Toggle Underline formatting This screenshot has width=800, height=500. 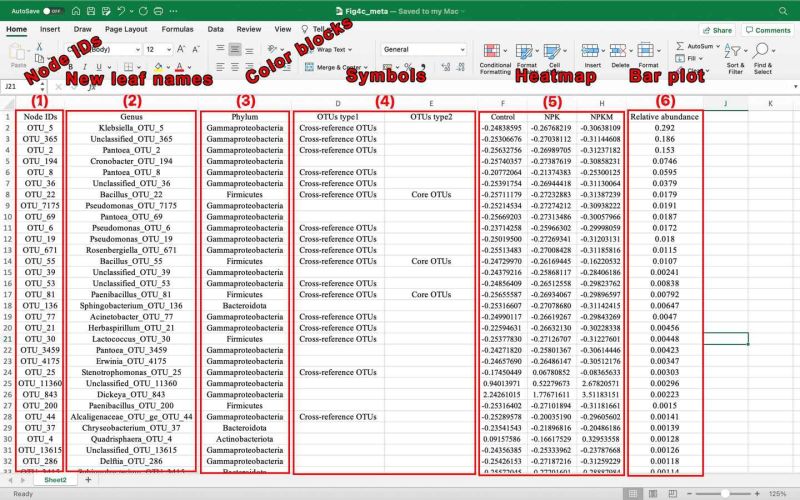click(x=98, y=67)
